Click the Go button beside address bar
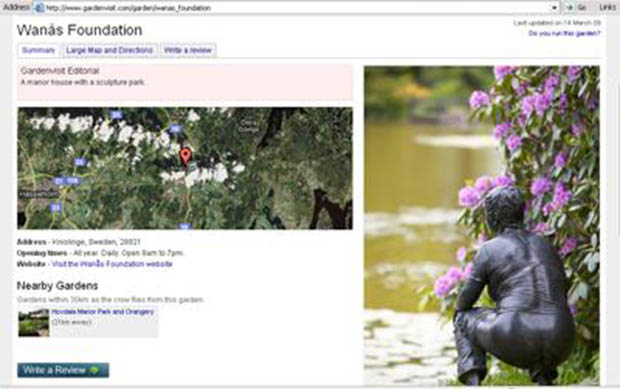This screenshot has height=389, width=620. click(577, 7)
